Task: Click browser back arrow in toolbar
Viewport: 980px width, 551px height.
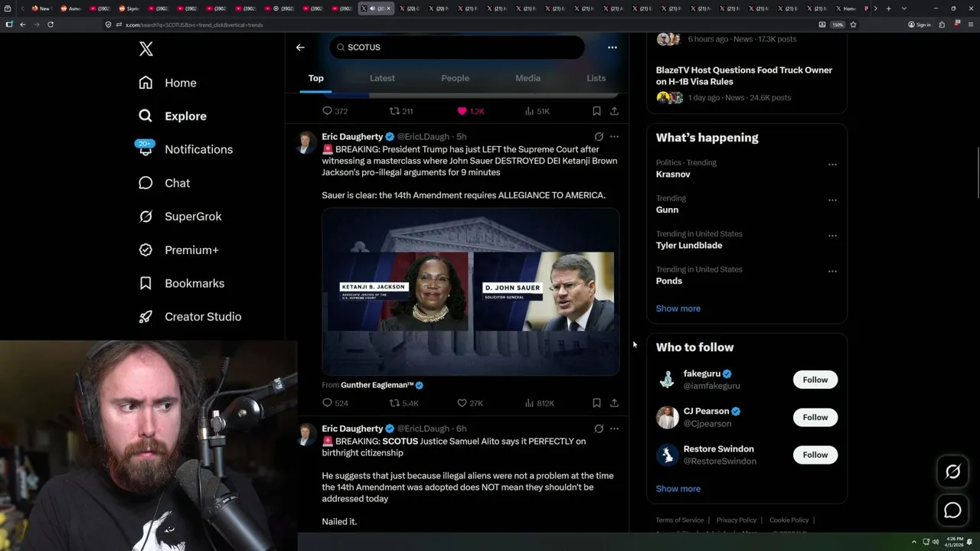Action: coord(23,24)
